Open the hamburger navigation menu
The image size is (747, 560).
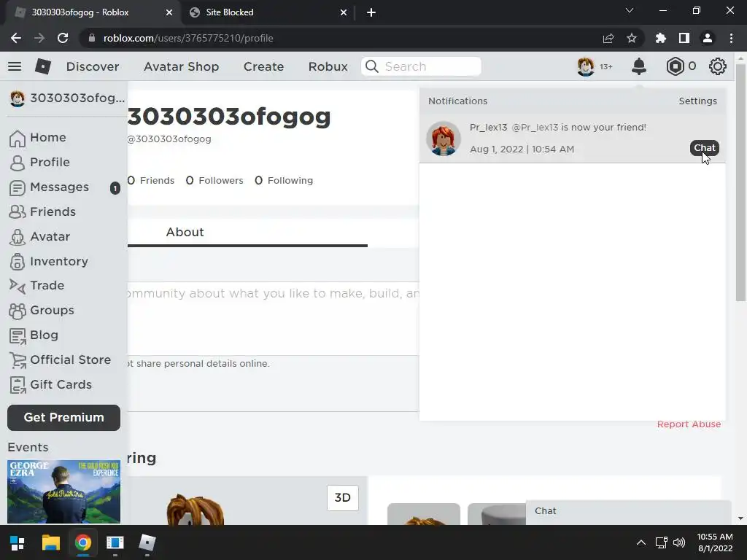(15, 66)
